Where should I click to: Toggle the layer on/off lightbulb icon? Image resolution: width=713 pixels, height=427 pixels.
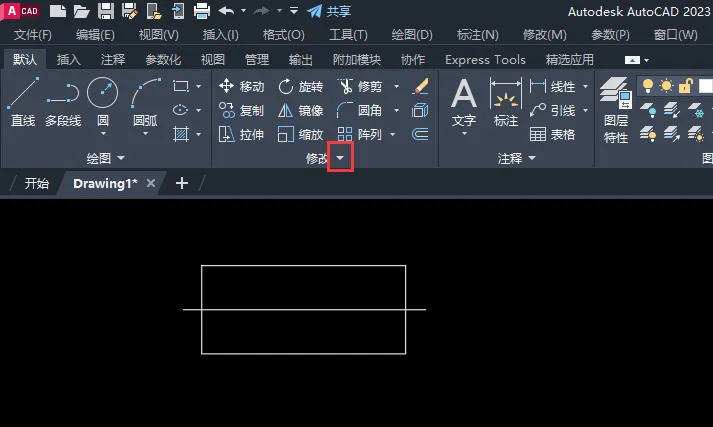(648, 85)
